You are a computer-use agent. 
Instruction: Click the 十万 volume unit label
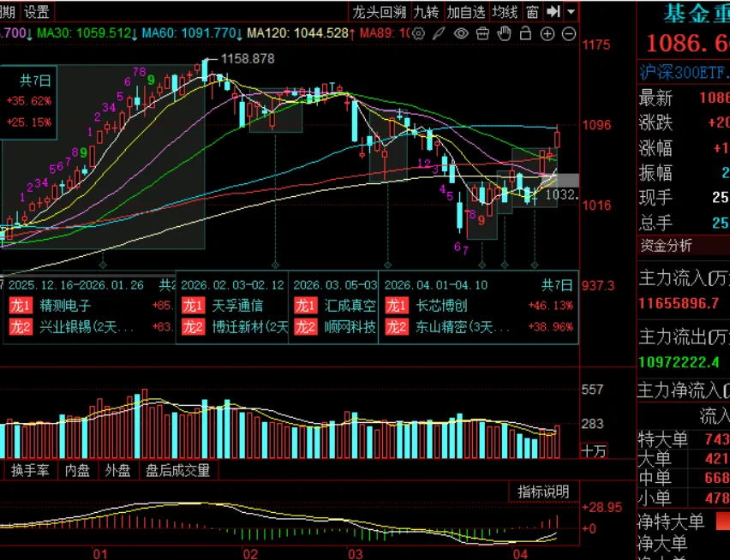(x=594, y=450)
